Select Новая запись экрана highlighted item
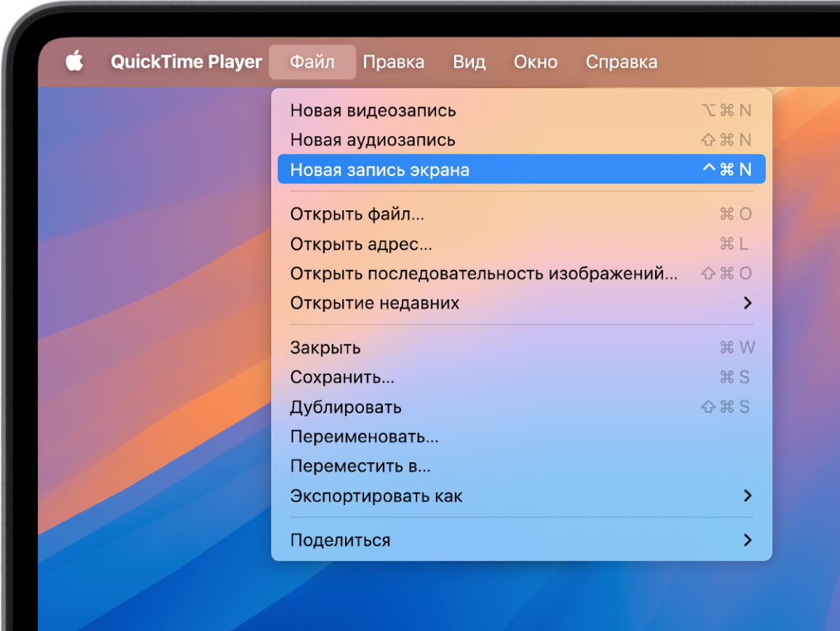The image size is (840, 631). 522,170
